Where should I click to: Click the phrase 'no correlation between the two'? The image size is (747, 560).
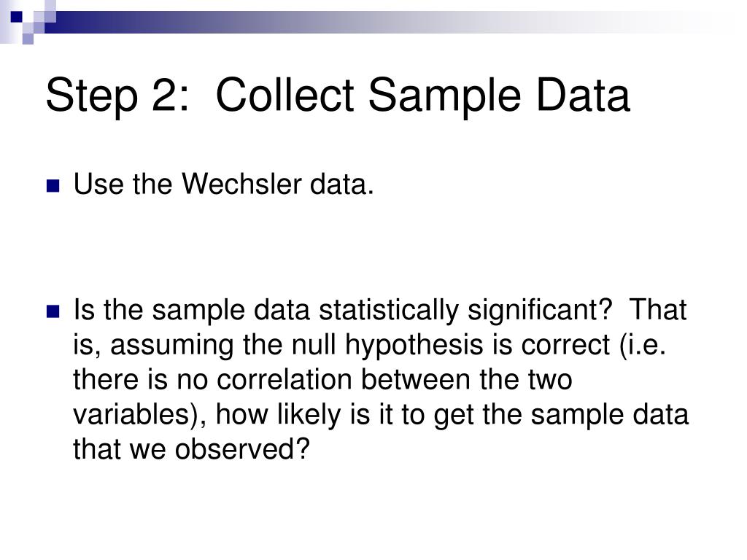coord(374,380)
